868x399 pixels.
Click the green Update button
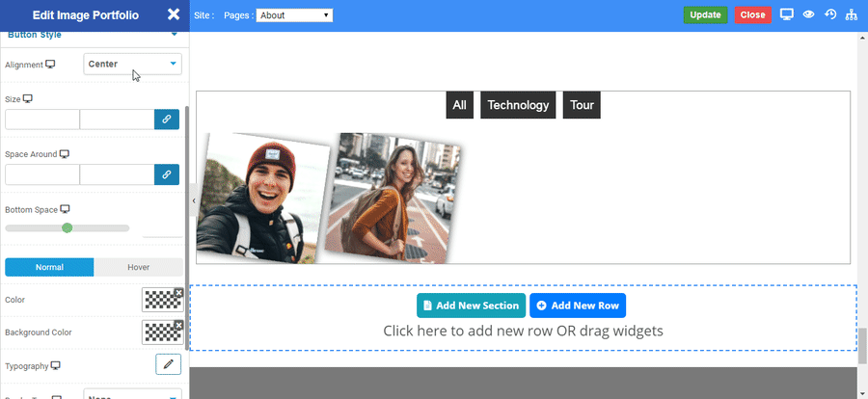pyautogui.click(x=705, y=15)
